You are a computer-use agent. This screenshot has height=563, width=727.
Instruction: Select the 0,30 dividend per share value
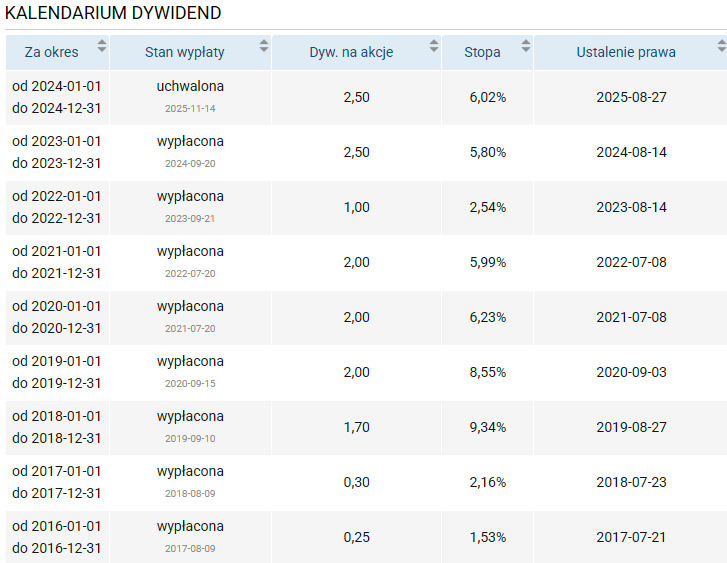pos(356,482)
